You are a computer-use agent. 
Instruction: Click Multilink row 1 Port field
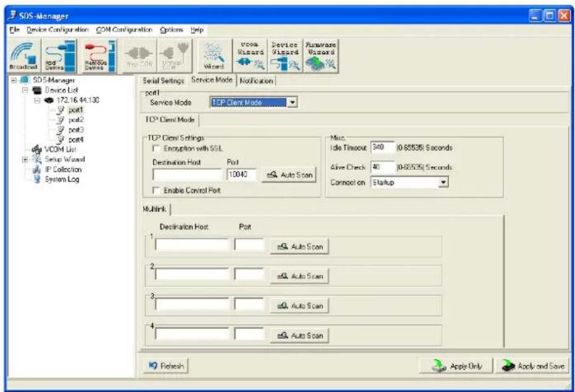[250, 244]
